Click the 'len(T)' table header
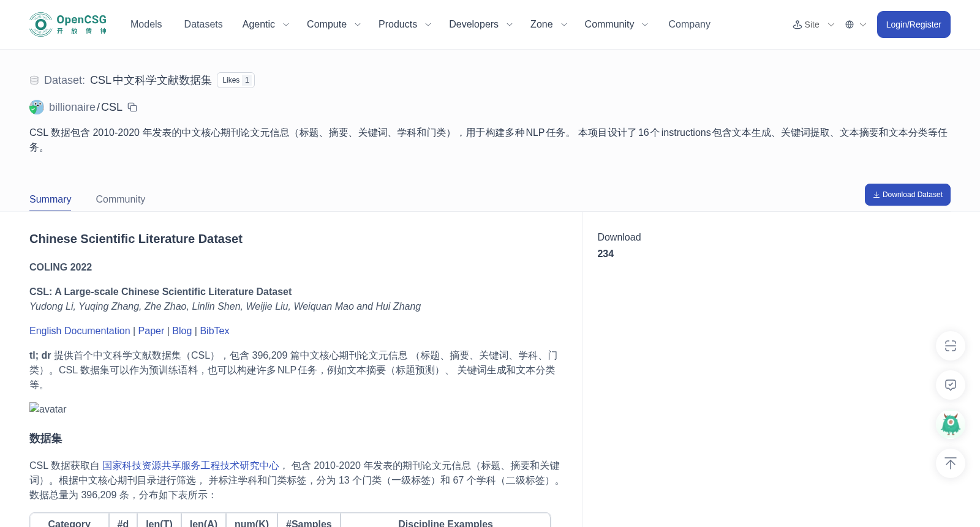Screen dimensions: 980x527 (x=159, y=523)
